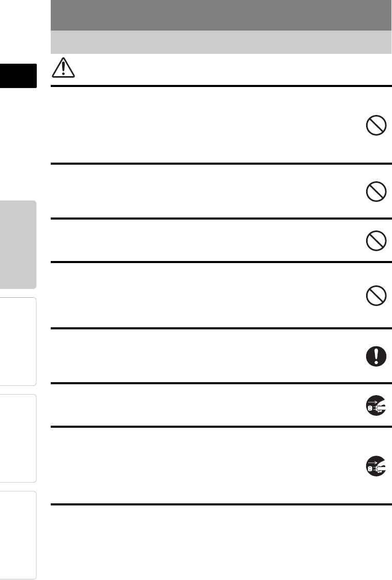Image resolution: width=392 pixels, height=580 pixels.
Task: Click the blank section beside the topmost prohibition icon
Action: pyautogui.click(x=202, y=125)
